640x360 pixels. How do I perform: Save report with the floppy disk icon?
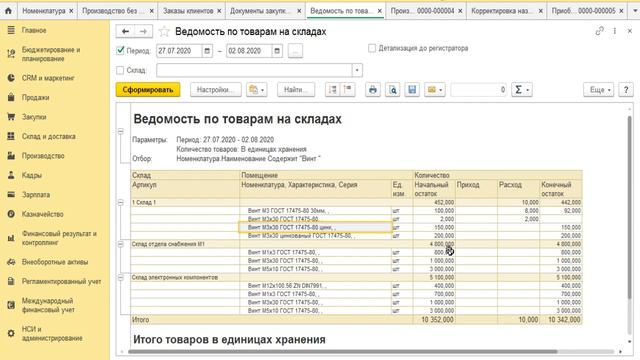point(412,90)
